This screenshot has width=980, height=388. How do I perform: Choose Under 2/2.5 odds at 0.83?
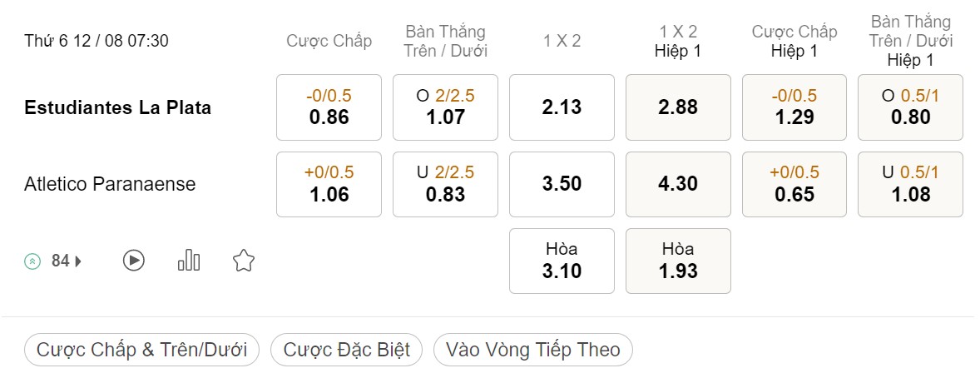pos(446,184)
